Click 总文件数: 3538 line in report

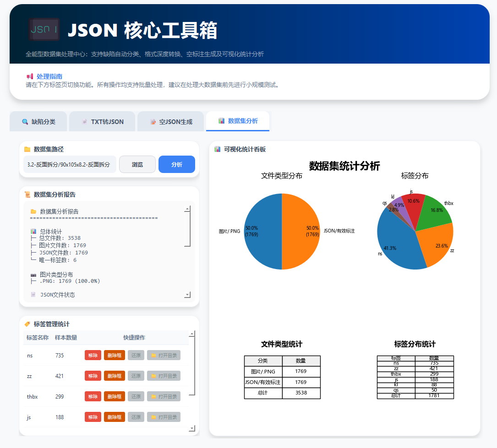pyautogui.click(x=56, y=238)
